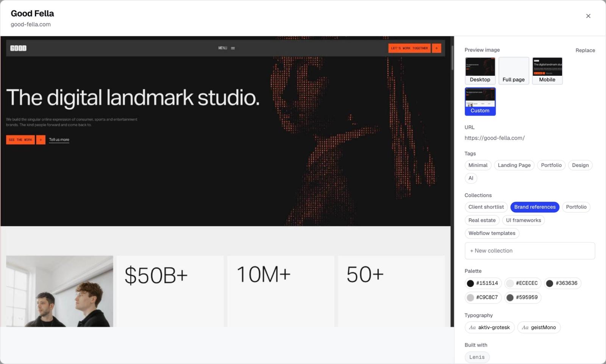Close the Good Fella detail dialog
606x364 pixels.
(588, 16)
